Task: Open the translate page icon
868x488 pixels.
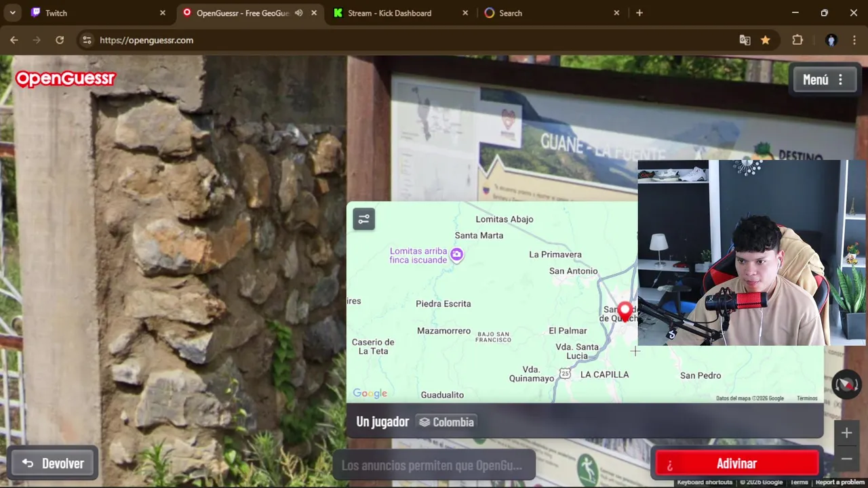Action: [x=745, y=40]
